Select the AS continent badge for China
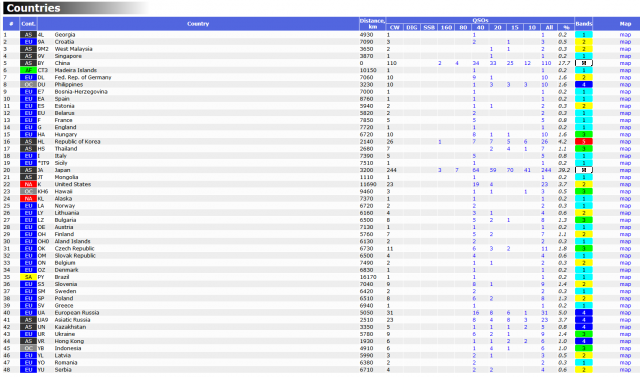This screenshot has height=377, width=640. [x=28, y=63]
